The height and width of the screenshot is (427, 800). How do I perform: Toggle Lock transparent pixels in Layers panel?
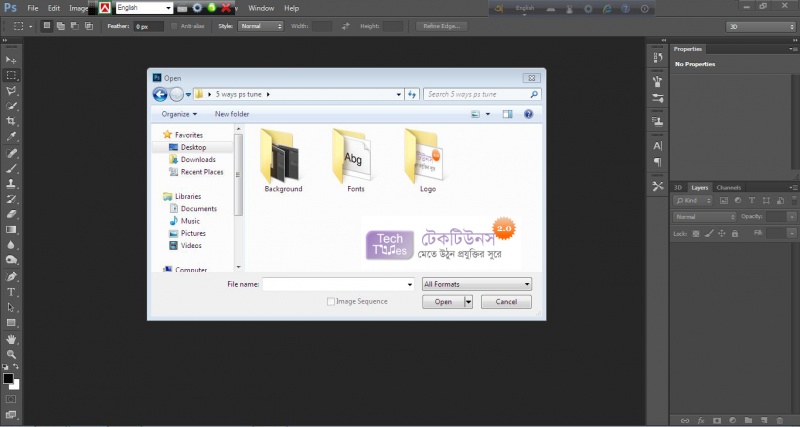point(696,234)
